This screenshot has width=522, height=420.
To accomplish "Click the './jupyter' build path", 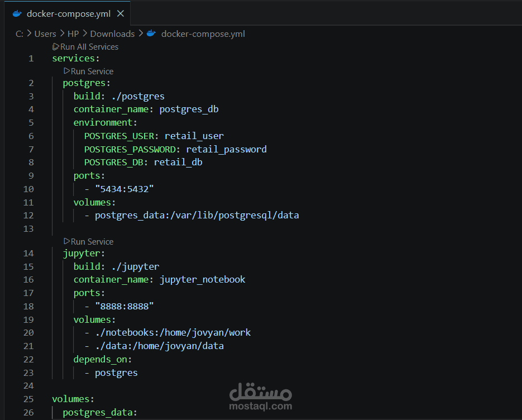I will click(136, 267).
